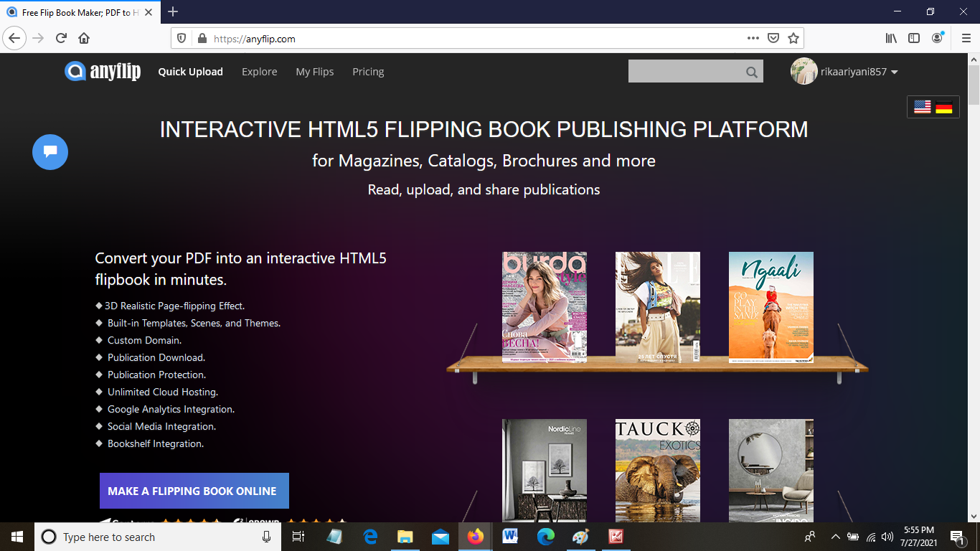Reload the current page
Image resolution: width=980 pixels, height=551 pixels.
click(x=61, y=38)
